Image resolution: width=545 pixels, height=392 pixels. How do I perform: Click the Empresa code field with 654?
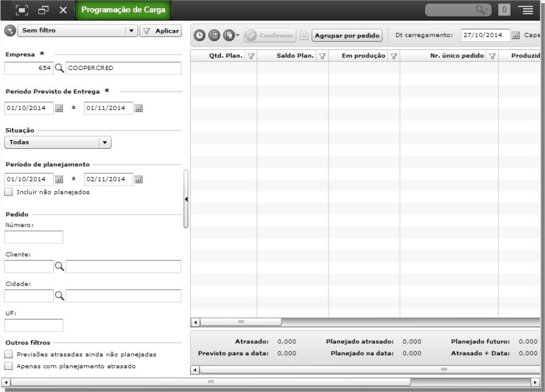(x=29, y=68)
